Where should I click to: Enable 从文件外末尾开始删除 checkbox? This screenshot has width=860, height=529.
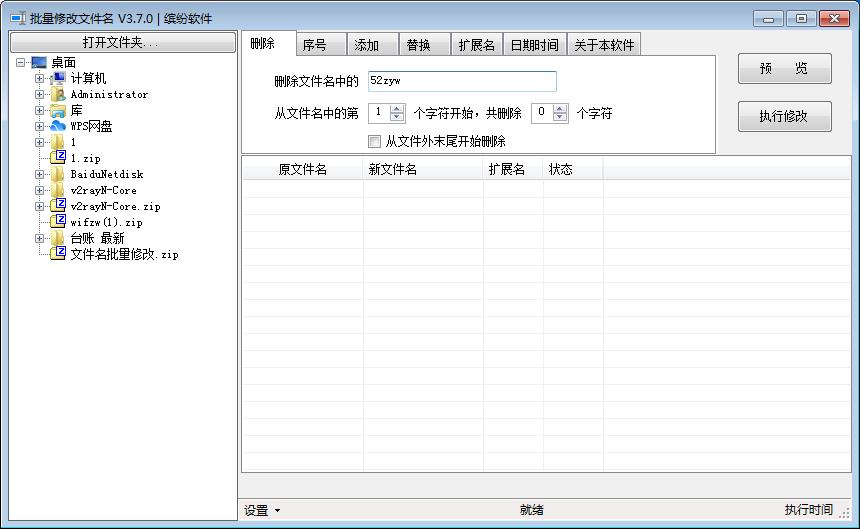[375, 141]
